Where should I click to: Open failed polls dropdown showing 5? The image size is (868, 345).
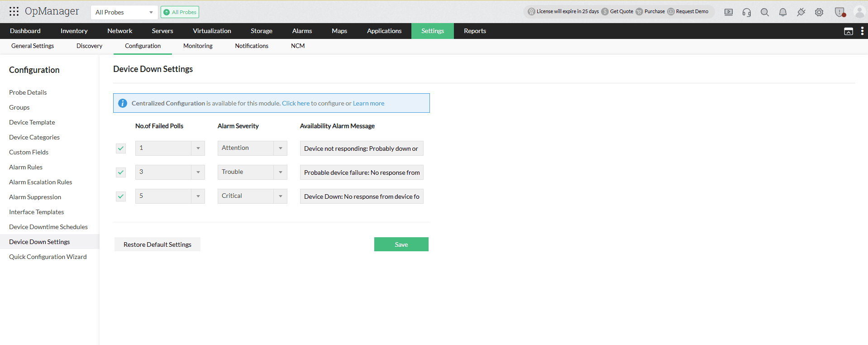pos(170,196)
